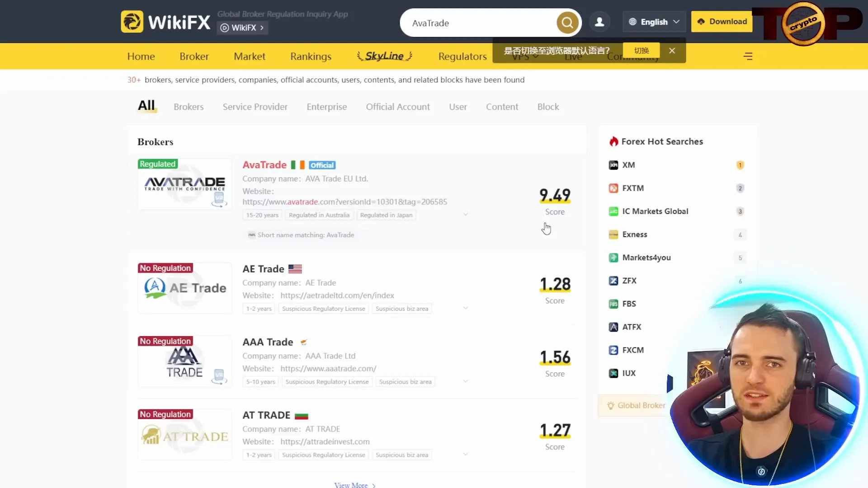
Task: Open the aaatrade.com website URL
Action: [328, 369]
